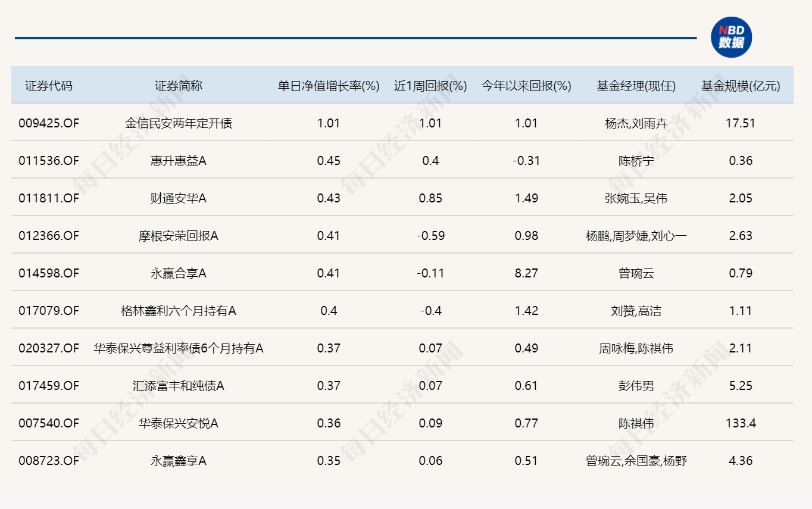Select the 今年以来回报(%) column header

526,86
